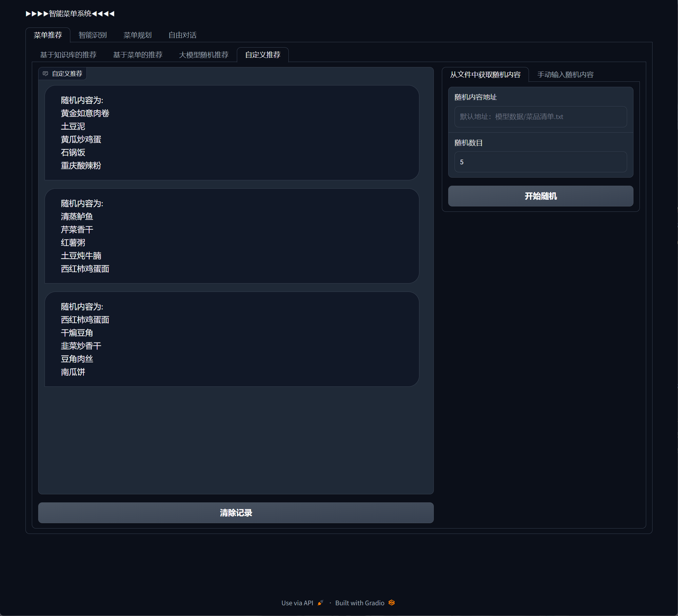The image size is (678, 616).
Task: Click the 南瓜饼 text
Action: tap(73, 372)
